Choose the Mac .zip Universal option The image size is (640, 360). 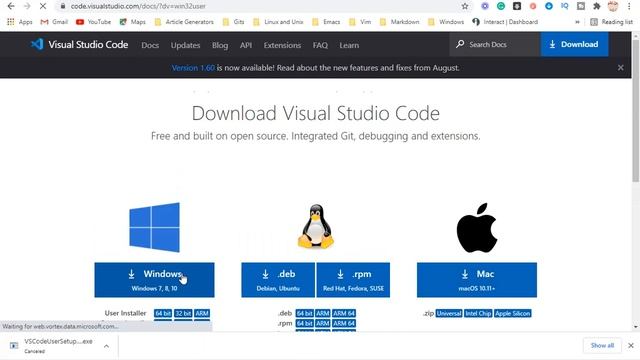(x=449, y=313)
